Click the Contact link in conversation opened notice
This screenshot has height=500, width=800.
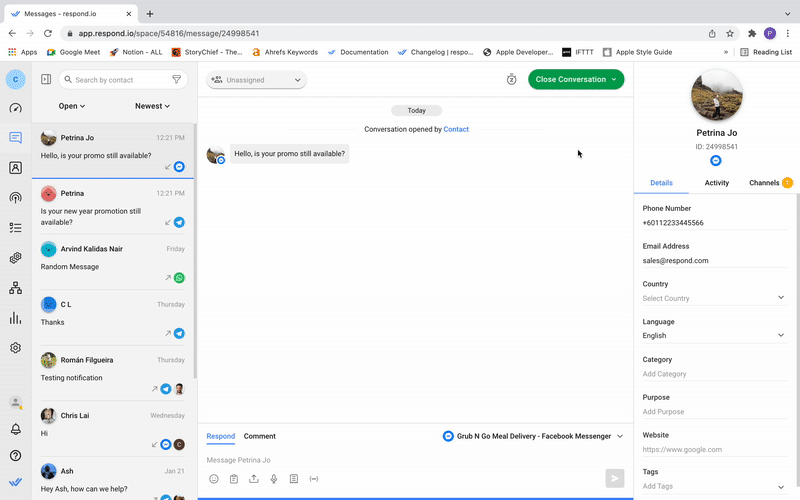(x=456, y=130)
